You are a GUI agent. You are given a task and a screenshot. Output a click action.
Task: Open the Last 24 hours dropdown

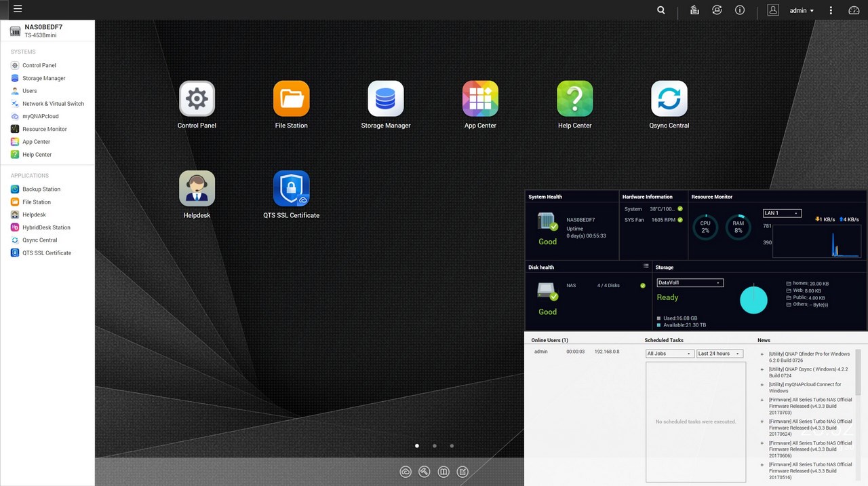pyautogui.click(x=719, y=354)
